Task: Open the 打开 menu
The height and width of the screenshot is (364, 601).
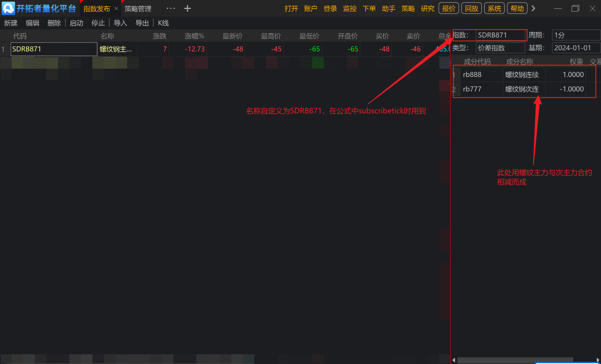Action: [x=291, y=9]
